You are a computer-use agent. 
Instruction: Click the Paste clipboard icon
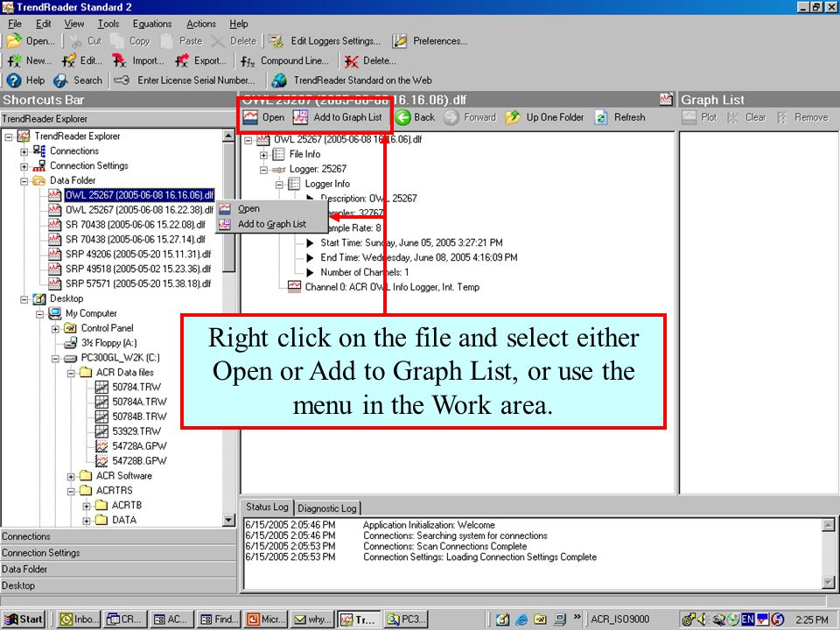(166, 41)
